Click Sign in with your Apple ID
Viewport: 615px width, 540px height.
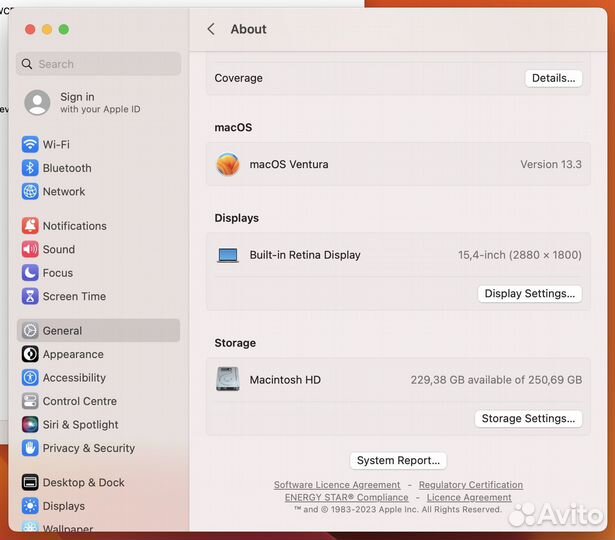(100, 102)
